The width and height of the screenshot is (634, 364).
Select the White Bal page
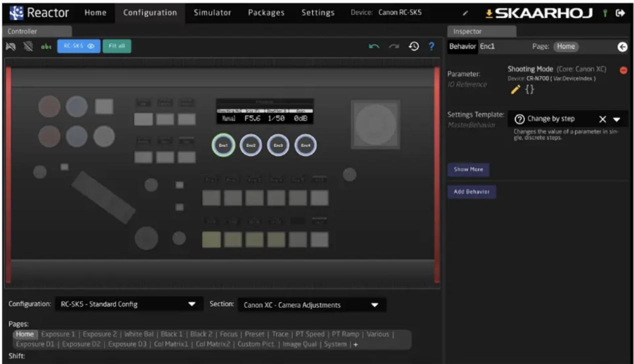139,334
